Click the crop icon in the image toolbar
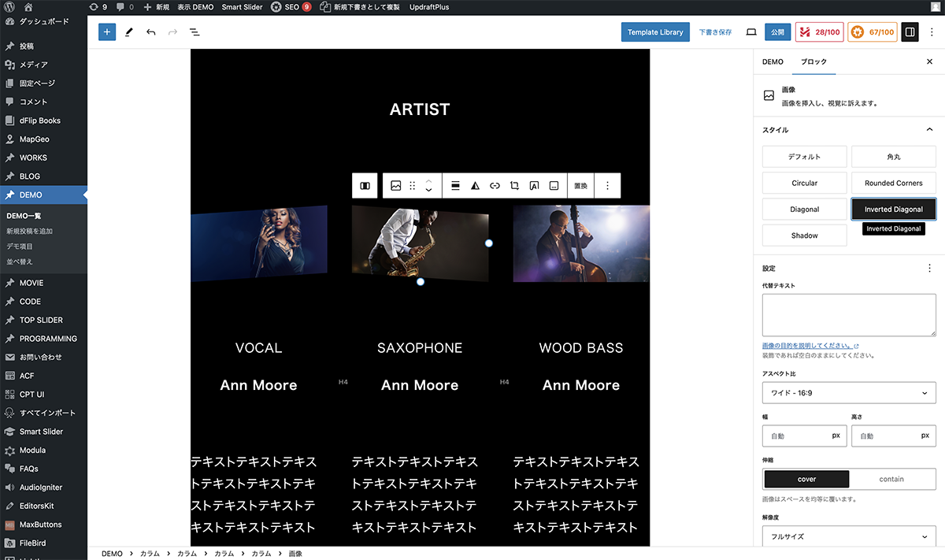 click(x=514, y=186)
